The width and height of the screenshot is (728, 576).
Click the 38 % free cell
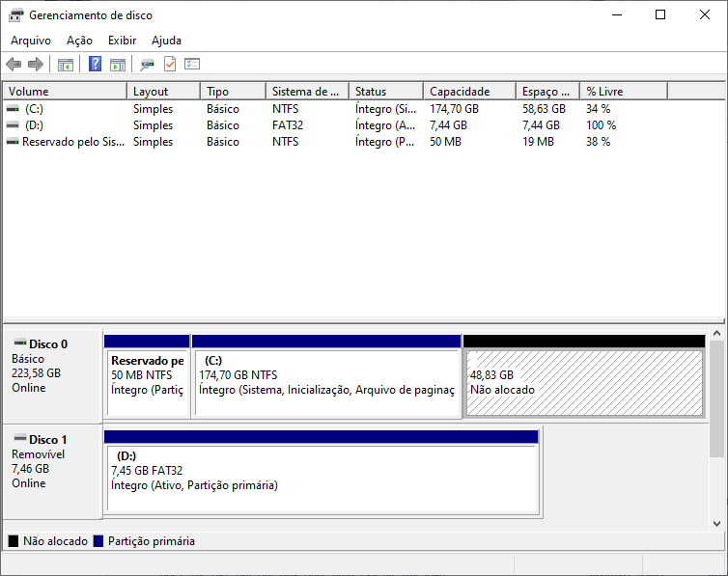click(x=598, y=142)
